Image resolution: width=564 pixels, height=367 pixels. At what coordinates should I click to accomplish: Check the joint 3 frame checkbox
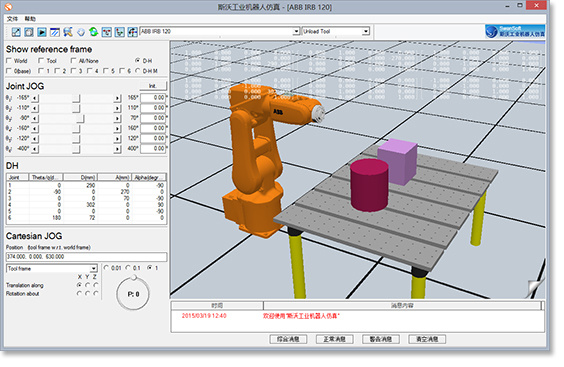point(73,71)
